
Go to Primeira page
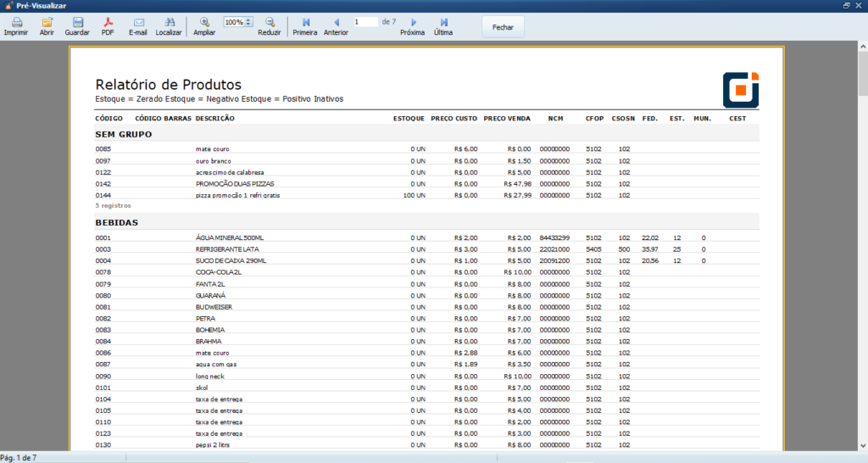(304, 25)
